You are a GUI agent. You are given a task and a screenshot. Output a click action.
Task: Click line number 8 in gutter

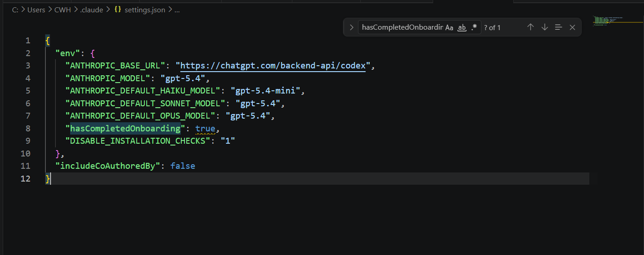click(28, 129)
